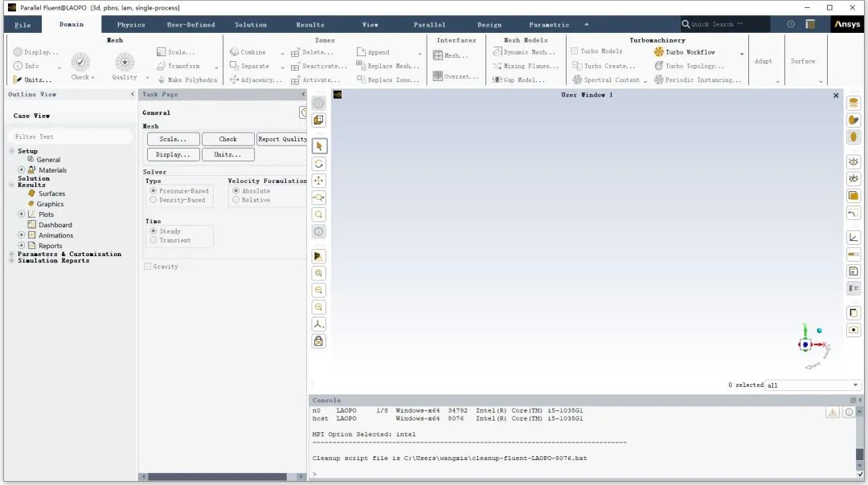Click the Scale... button in Task Page
Image resolution: width=868 pixels, height=485 pixels.
[x=173, y=139]
